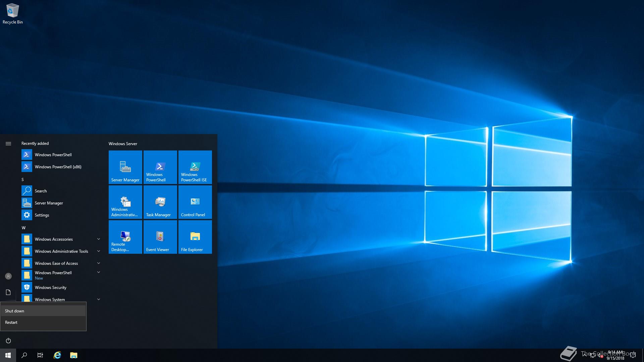
Task: Open Task View on the taskbar
Action: (40, 355)
